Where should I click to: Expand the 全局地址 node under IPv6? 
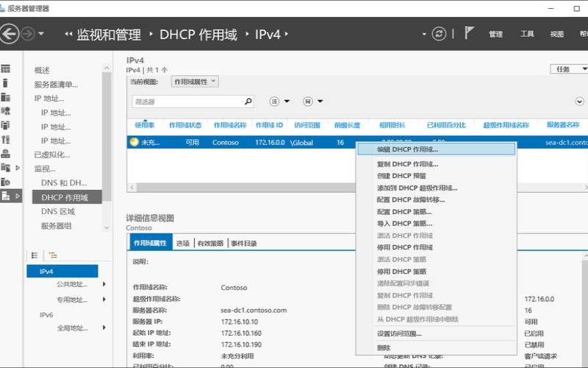coord(104,328)
